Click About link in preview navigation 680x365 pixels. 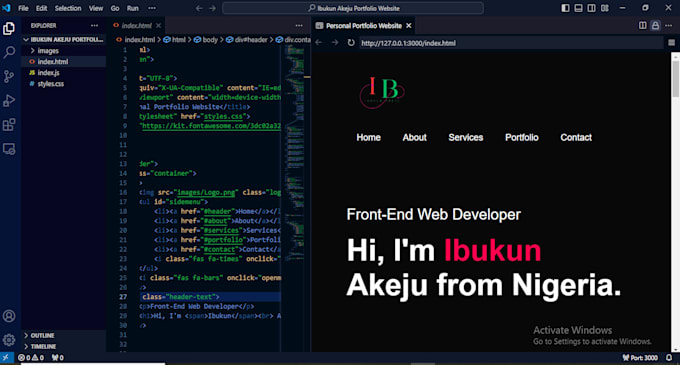pos(414,137)
